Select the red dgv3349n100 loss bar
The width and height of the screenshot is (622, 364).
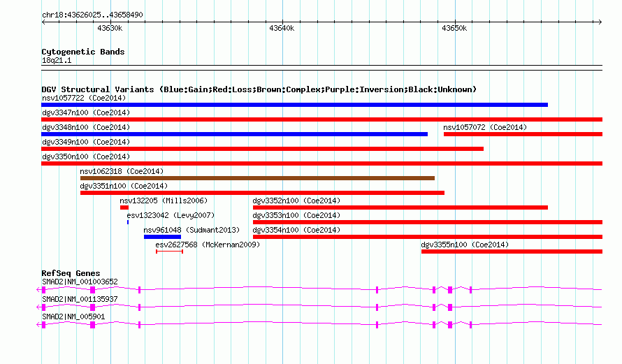tap(262, 149)
